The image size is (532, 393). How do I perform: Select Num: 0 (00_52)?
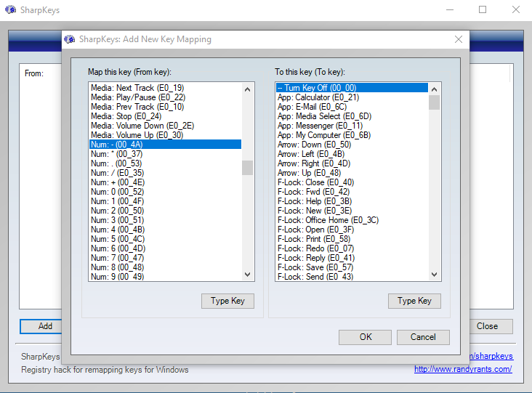[x=165, y=192]
